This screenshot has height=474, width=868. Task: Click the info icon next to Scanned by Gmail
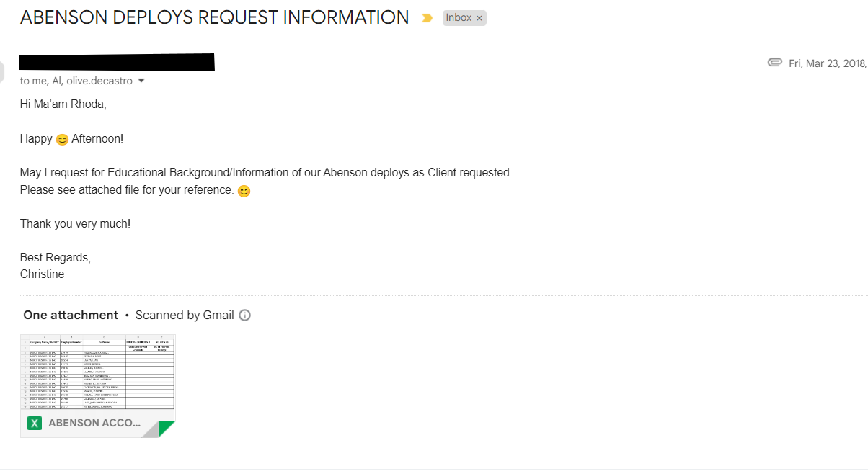[x=244, y=315]
